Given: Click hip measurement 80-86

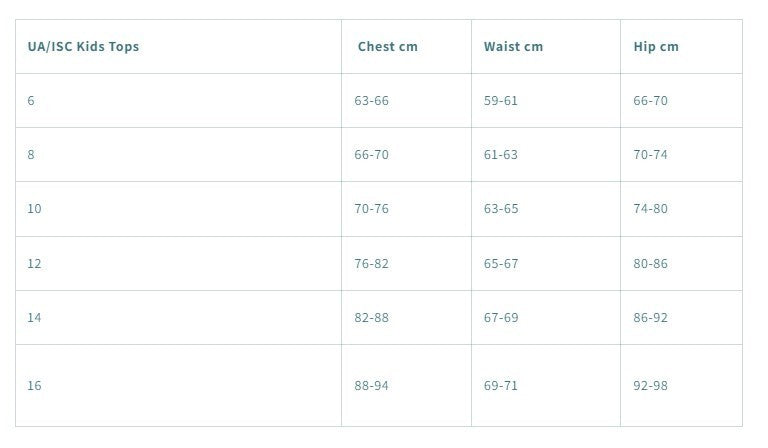Looking at the screenshot, I should [650, 264].
